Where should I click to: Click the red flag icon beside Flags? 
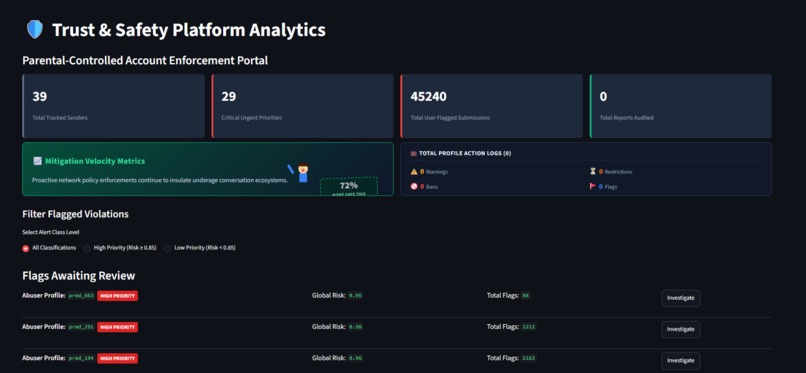coord(593,186)
